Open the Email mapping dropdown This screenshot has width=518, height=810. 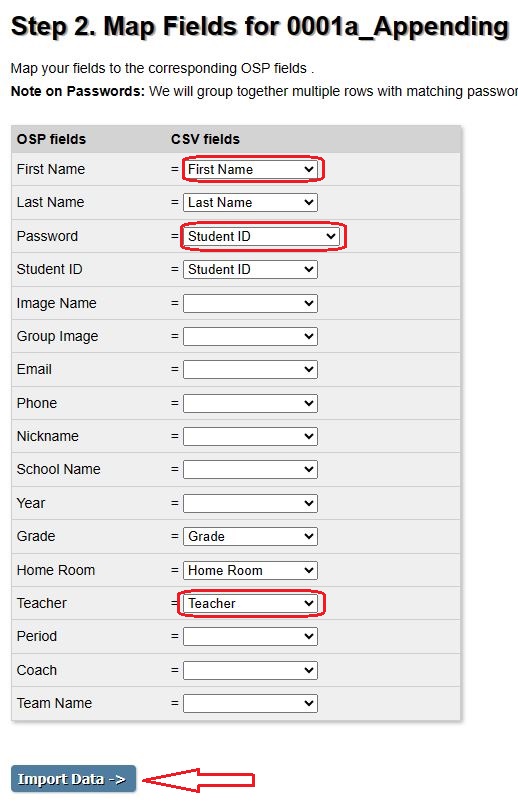click(250, 369)
